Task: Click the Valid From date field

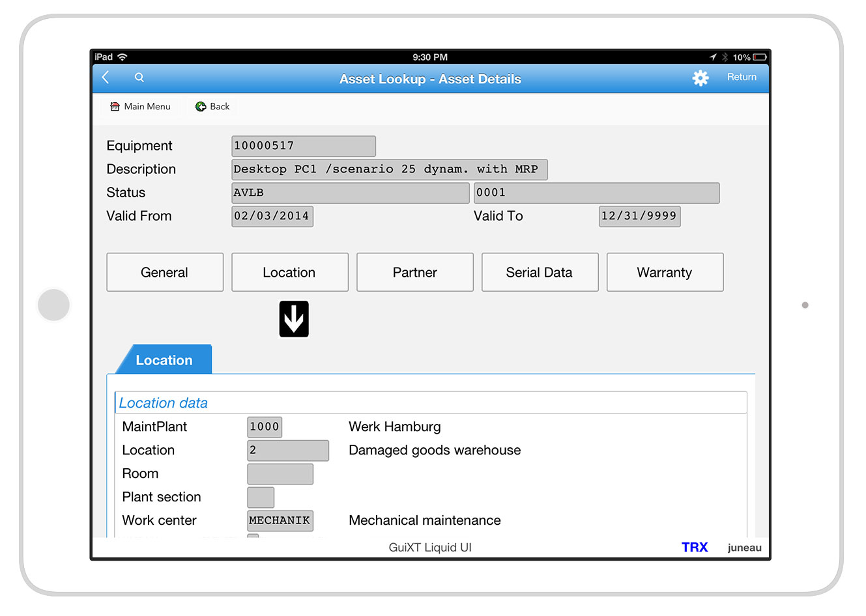Action: click(272, 216)
